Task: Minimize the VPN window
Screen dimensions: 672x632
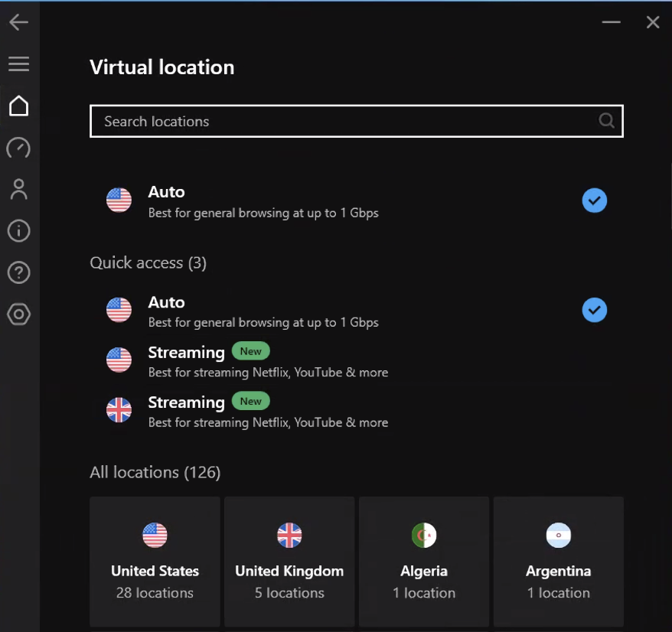Action: pyautogui.click(x=611, y=22)
